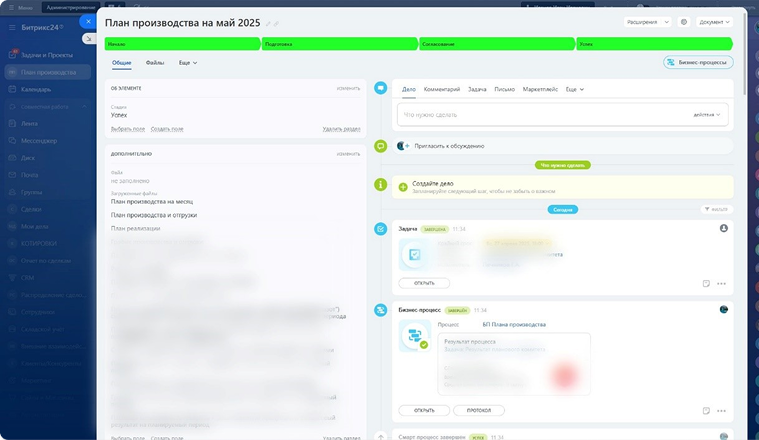
Task: Open the Расширения dropdown
Action: tap(647, 21)
